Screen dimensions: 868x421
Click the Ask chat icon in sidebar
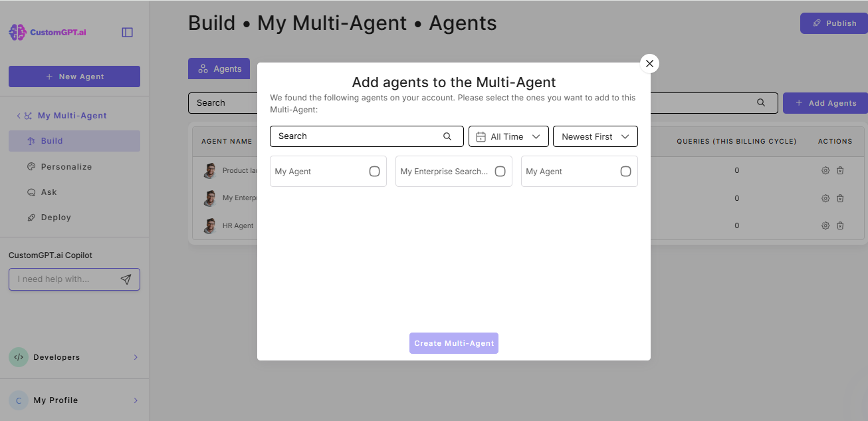click(x=31, y=192)
